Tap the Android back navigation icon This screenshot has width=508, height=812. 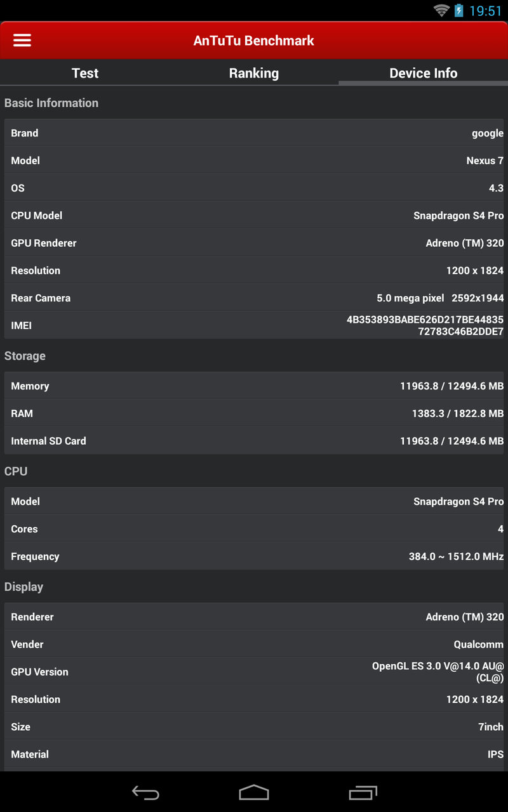145,792
